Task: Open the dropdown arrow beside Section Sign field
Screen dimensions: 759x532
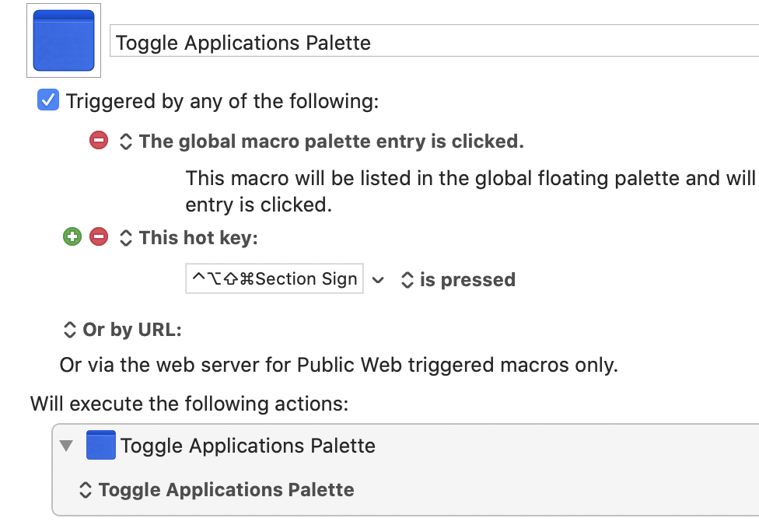Action: click(378, 280)
